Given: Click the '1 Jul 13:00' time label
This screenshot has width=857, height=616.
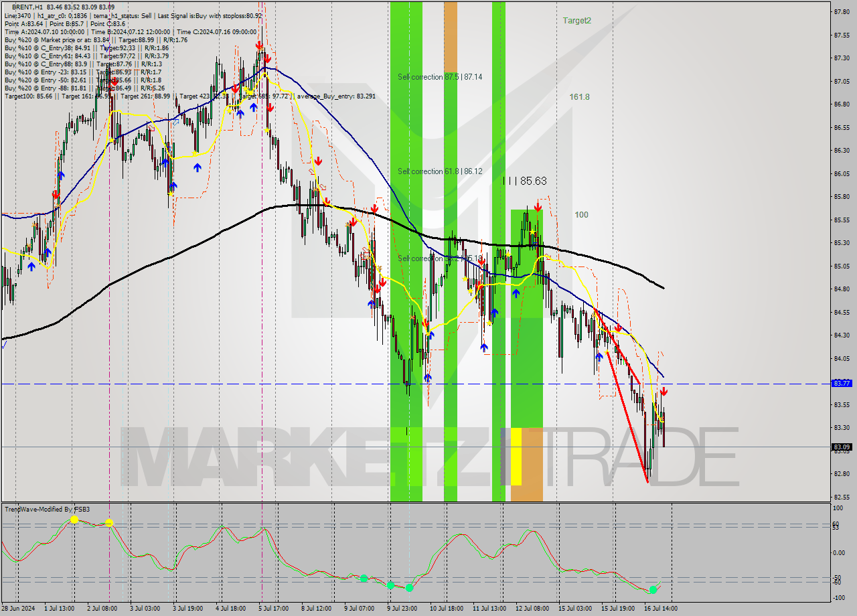Looking at the screenshot, I should click(x=60, y=609).
